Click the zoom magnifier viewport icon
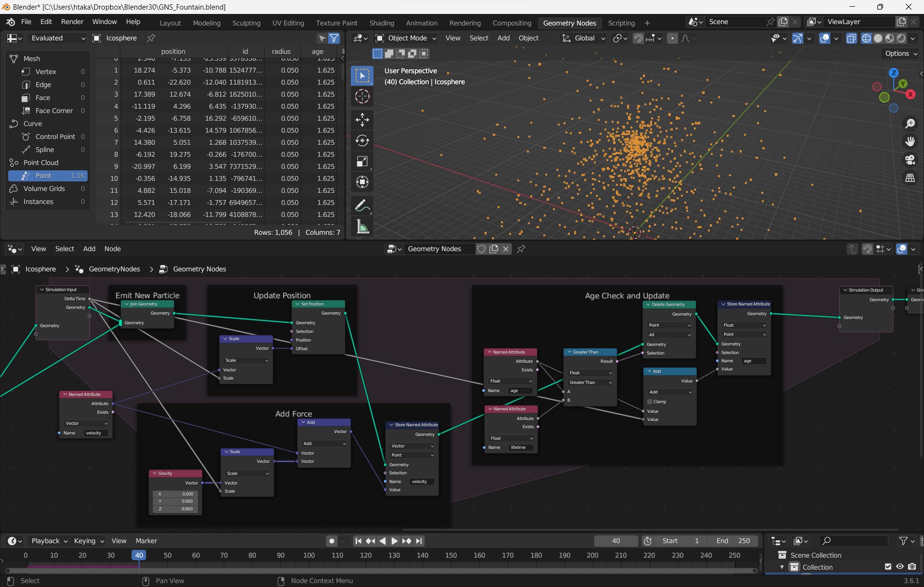The height and width of the screenshot is (587, 924). point(910,124)
